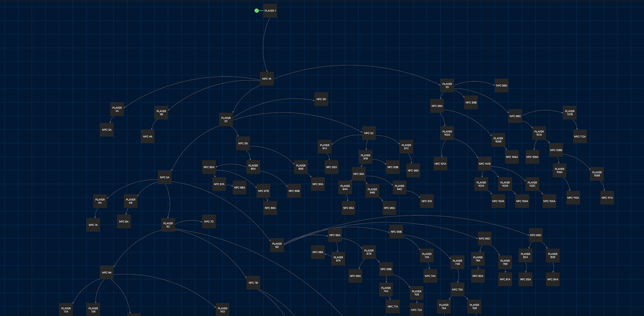Select the NPC 1A node
Screen dimensions: 644x316
point(267,79)
